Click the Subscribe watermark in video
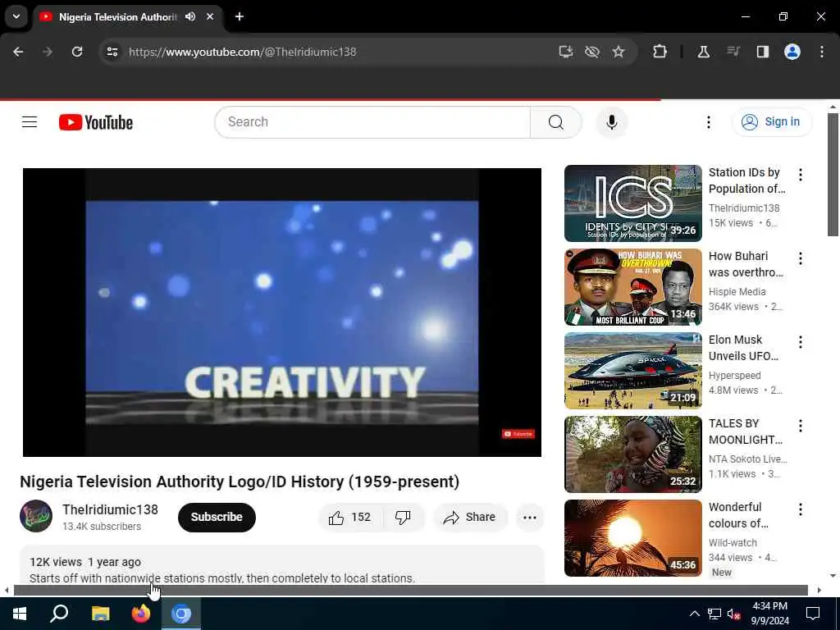840x630 pixels. click(518, 434)
